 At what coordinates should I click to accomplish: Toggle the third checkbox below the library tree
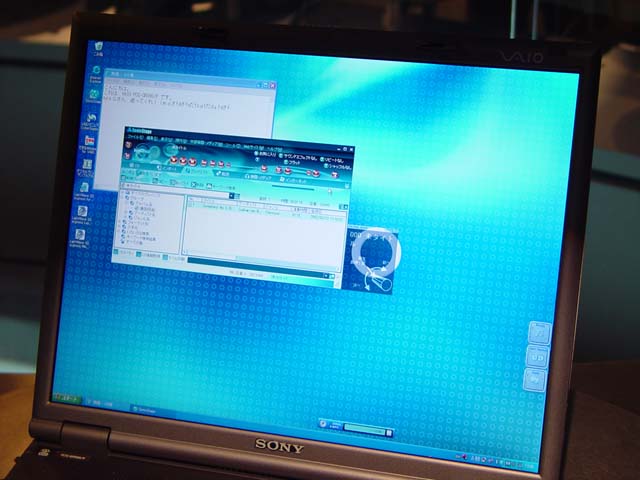pyautogui.click(x=165, y=258)
